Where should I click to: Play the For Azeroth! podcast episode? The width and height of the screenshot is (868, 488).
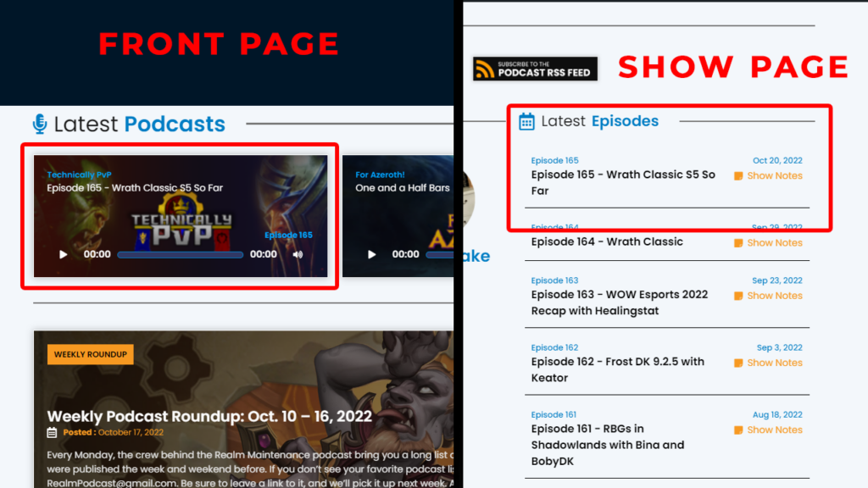371,254
